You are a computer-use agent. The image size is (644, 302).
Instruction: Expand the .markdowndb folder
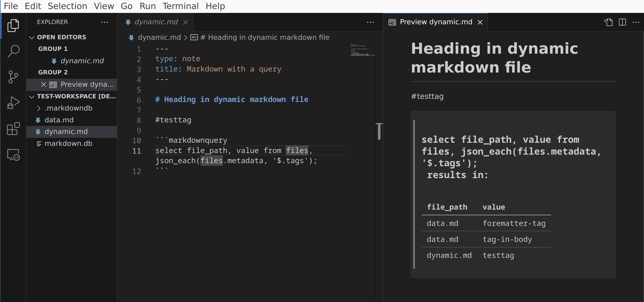38,108
